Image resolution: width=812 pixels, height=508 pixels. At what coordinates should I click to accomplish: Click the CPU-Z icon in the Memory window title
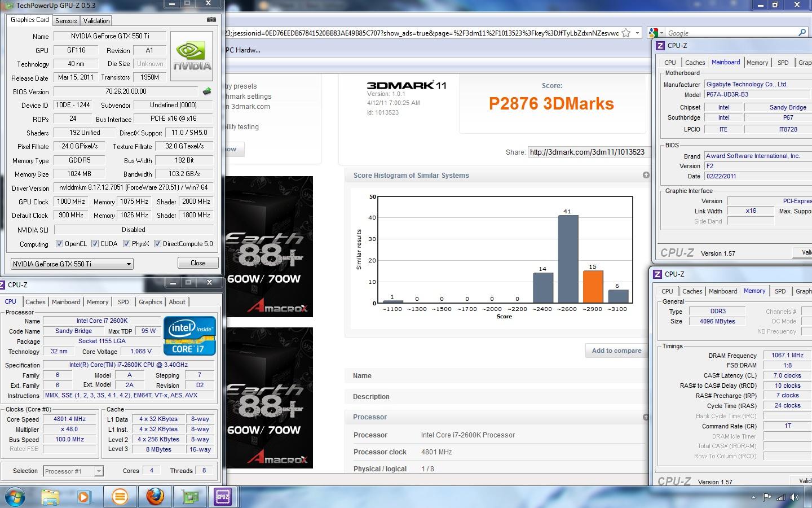[657, 274]
